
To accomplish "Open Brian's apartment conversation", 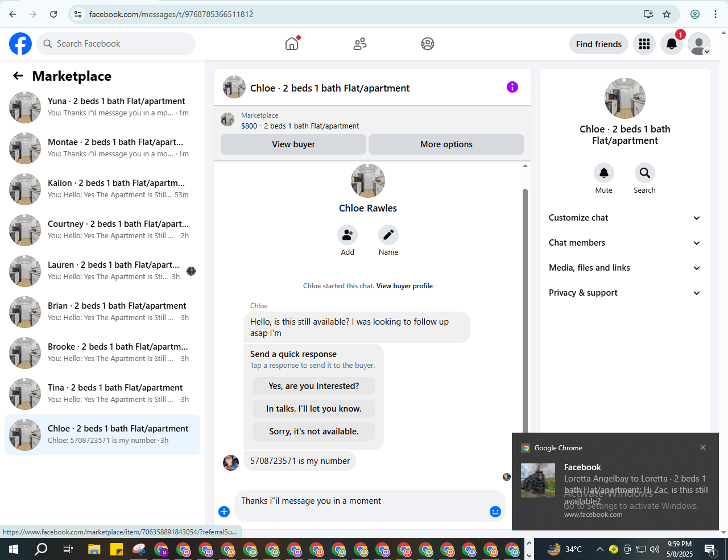I will click(x=102, y=312).
